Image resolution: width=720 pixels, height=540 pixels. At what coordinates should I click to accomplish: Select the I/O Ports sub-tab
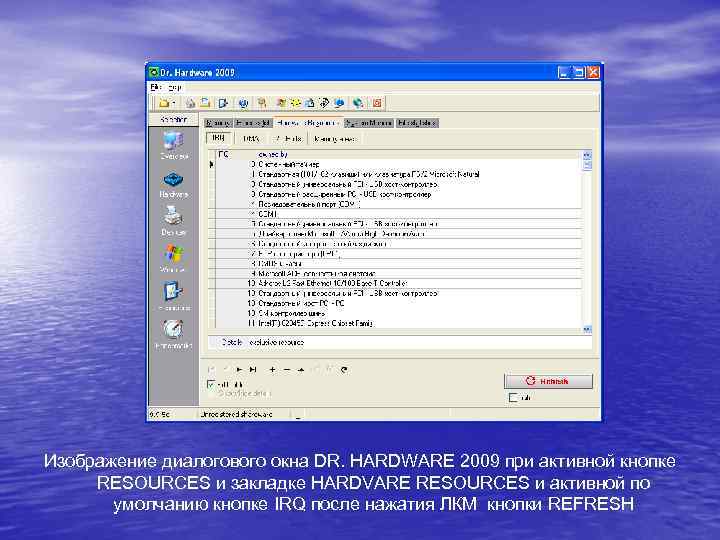[288, 138]
